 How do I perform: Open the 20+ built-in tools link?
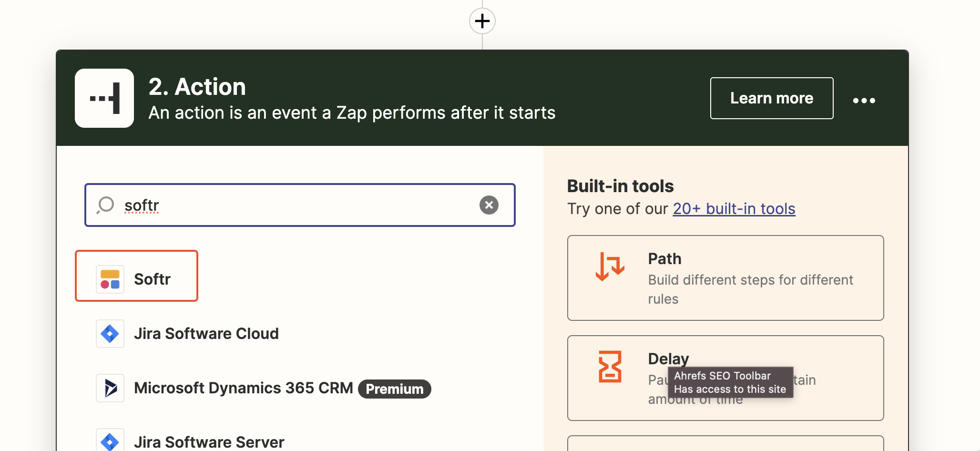(x=734, y=209)
